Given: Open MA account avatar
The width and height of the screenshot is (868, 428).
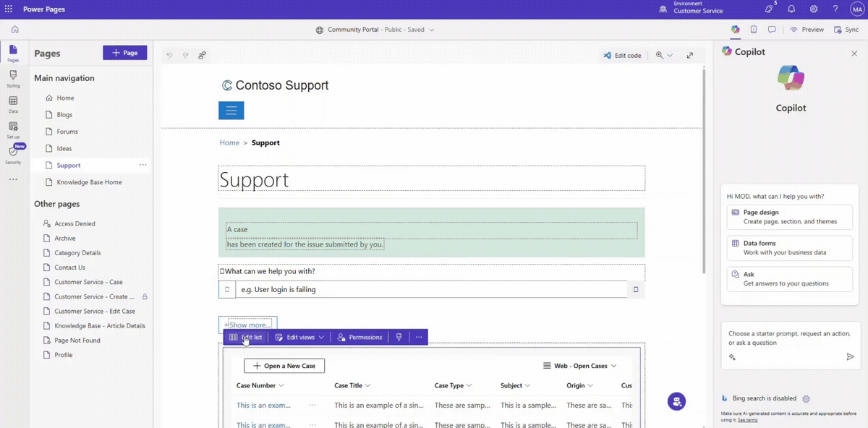Looking at the screenshot, I should pos(857,9).
